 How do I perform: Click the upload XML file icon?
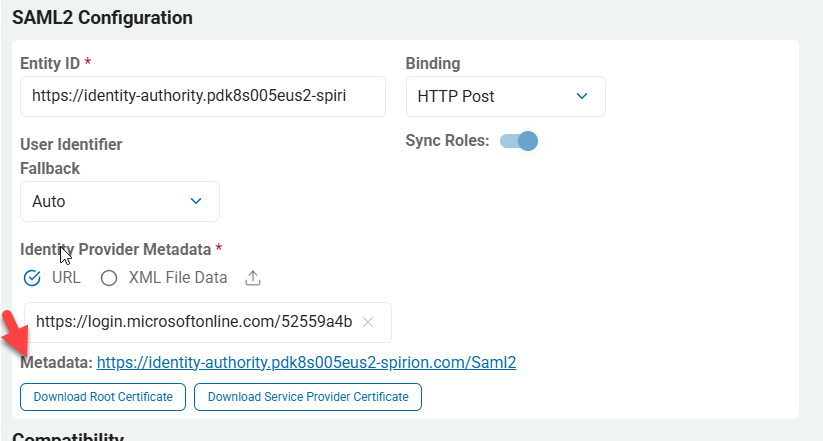tap(253, 278)
